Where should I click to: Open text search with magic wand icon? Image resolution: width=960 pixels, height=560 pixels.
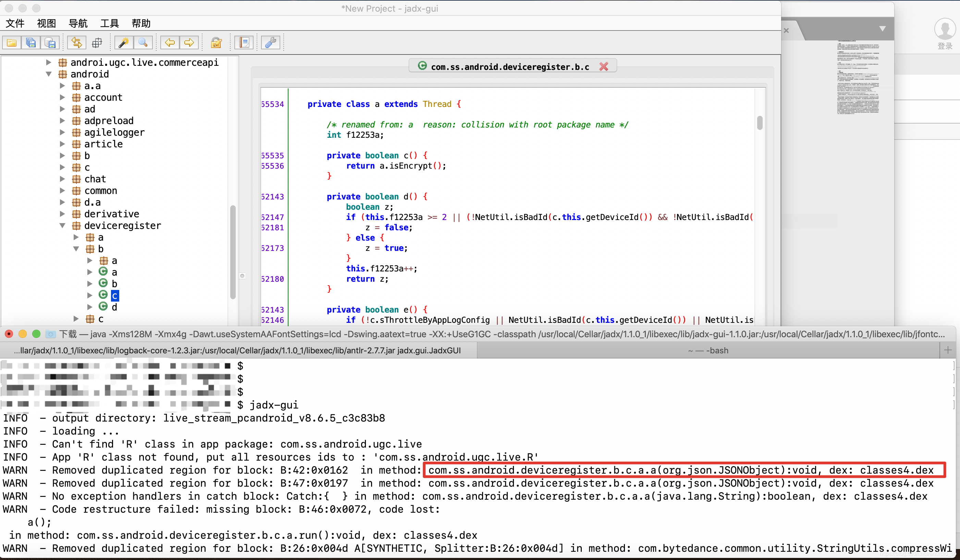[x=123, y=42]
